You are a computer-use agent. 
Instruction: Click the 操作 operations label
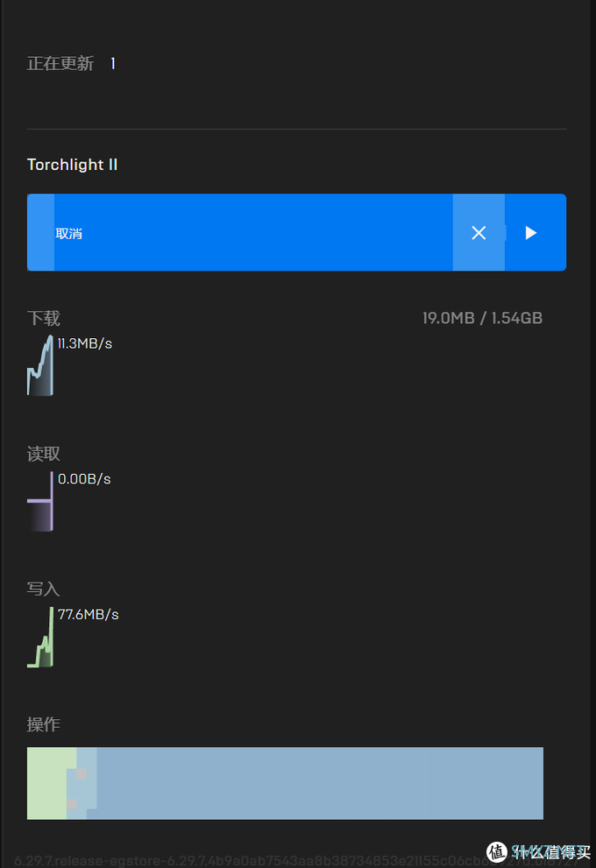(x=44, y=725)
